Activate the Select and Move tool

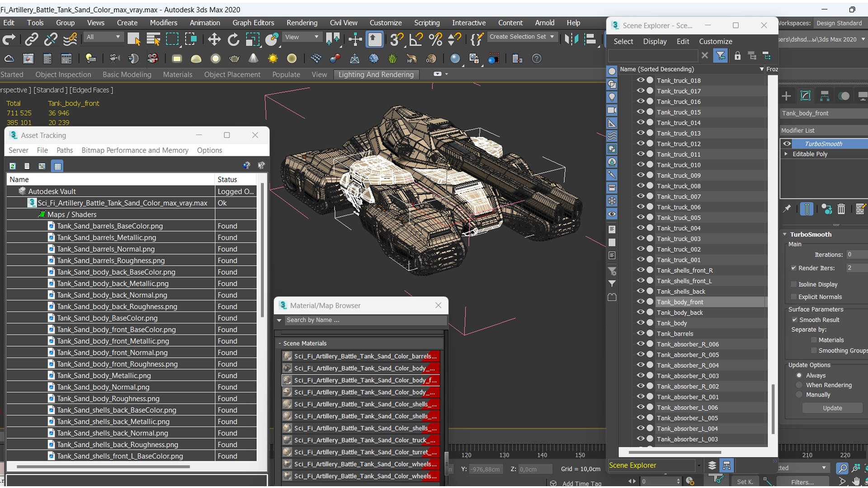coord(214,40)
